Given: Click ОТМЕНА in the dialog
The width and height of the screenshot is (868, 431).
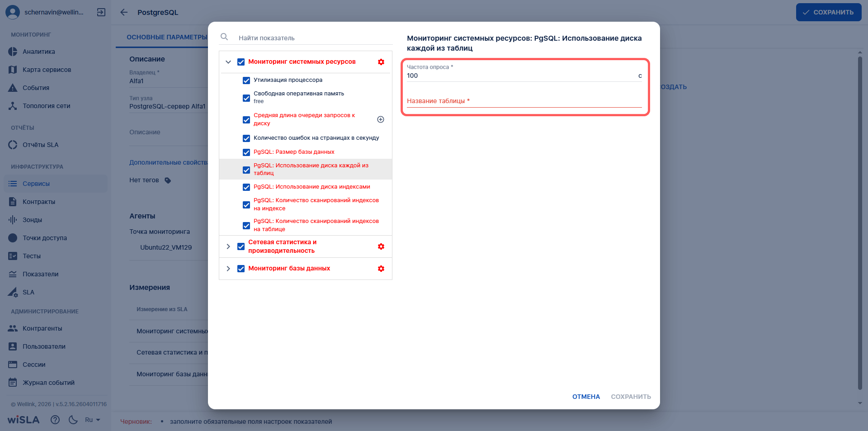Looking at the screenshot, I should coord(586,397).
